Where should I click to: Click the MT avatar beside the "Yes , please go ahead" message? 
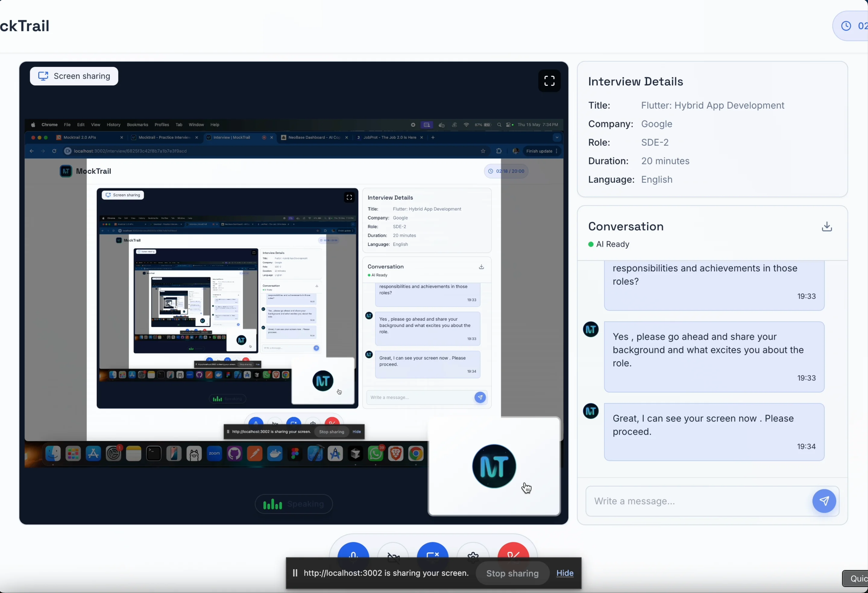[x=590, y=329]
